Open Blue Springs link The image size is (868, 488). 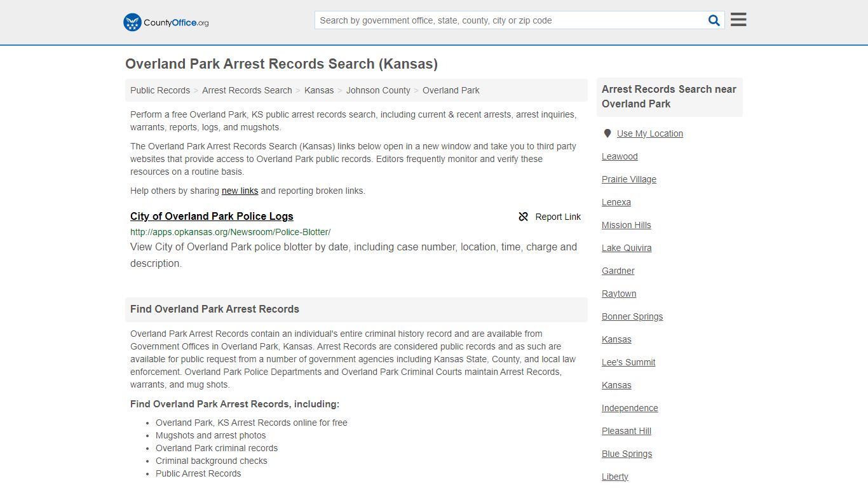click(627, 454)
